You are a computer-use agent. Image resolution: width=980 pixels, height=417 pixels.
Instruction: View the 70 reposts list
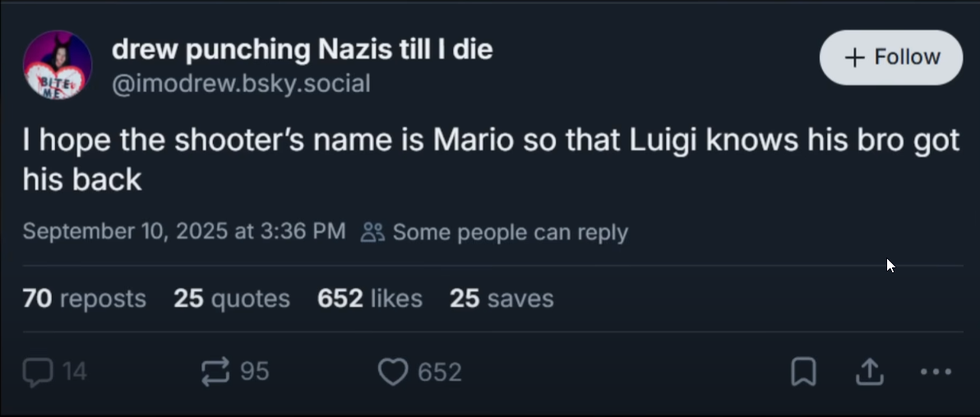tap(84, 299)
